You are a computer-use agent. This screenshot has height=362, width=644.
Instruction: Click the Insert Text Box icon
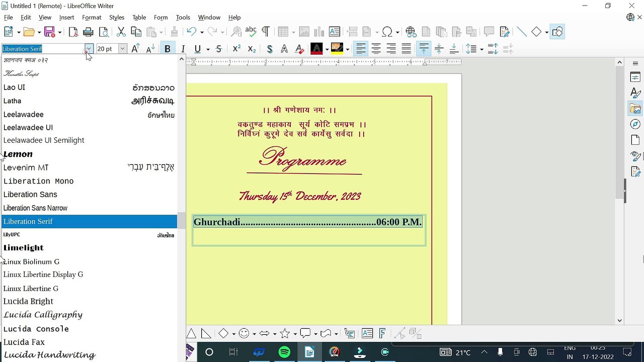335,32
